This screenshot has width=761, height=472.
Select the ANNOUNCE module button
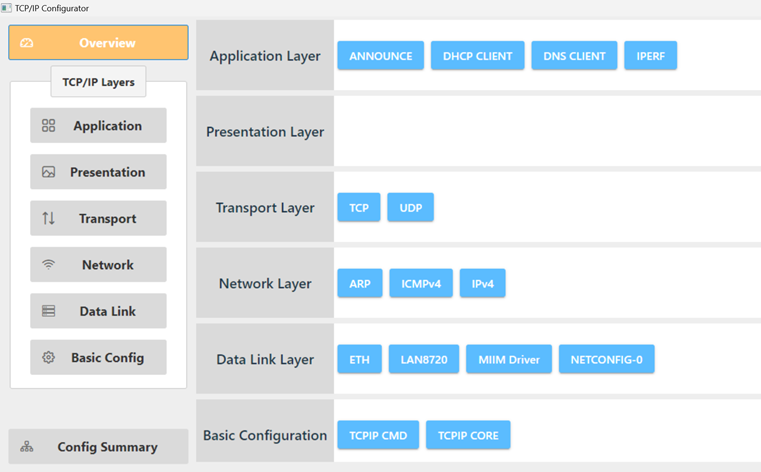[x=380, y=56]
